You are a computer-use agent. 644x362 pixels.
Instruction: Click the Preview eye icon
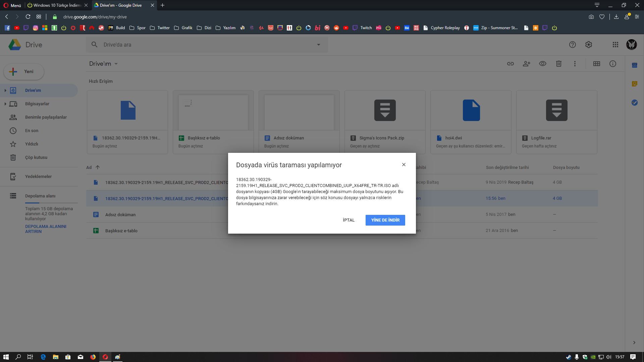click(x=542, y=64)
